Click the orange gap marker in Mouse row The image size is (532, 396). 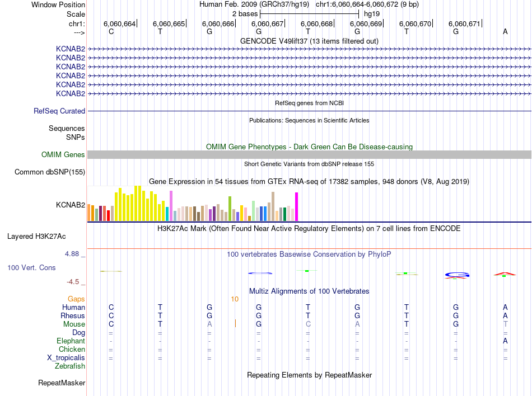click(x=235, y=323)
